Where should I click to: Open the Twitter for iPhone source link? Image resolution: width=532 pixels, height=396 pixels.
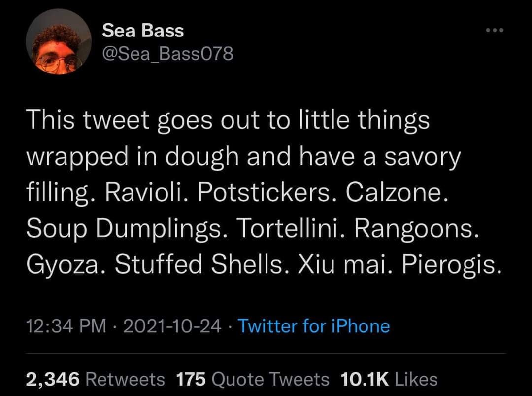314,326
